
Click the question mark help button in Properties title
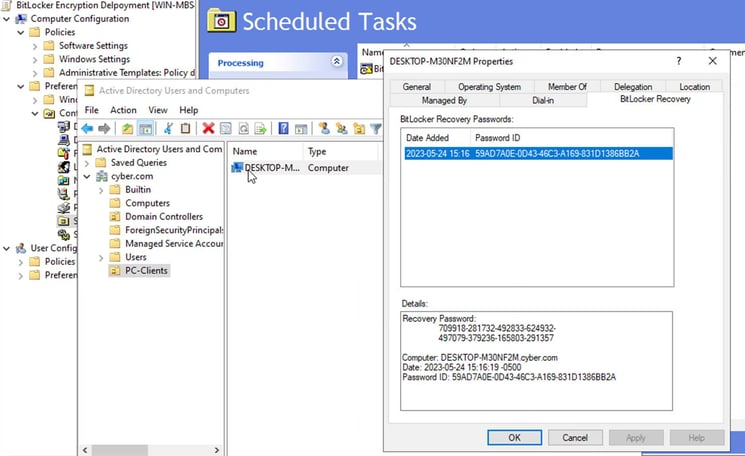click(x=678, y=61)
